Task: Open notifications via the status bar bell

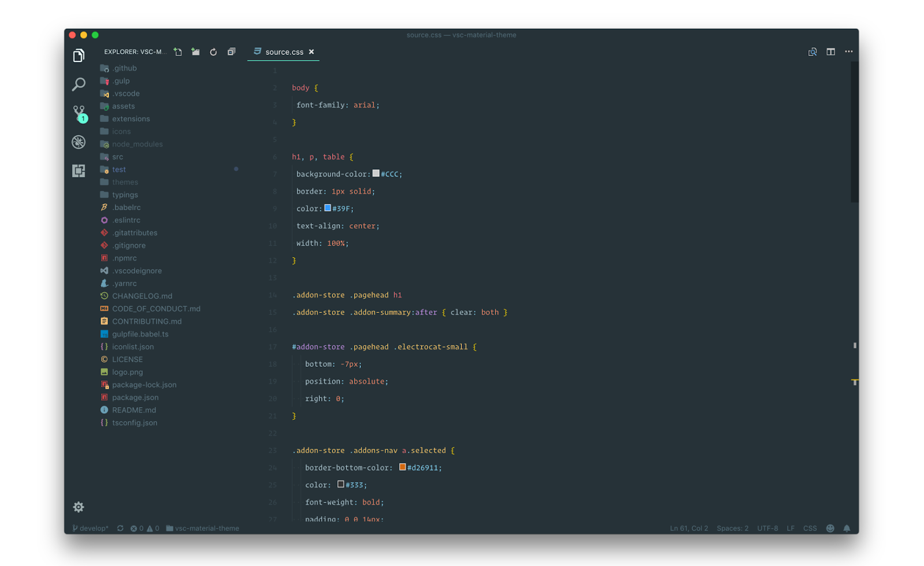Action: (847, 528)
